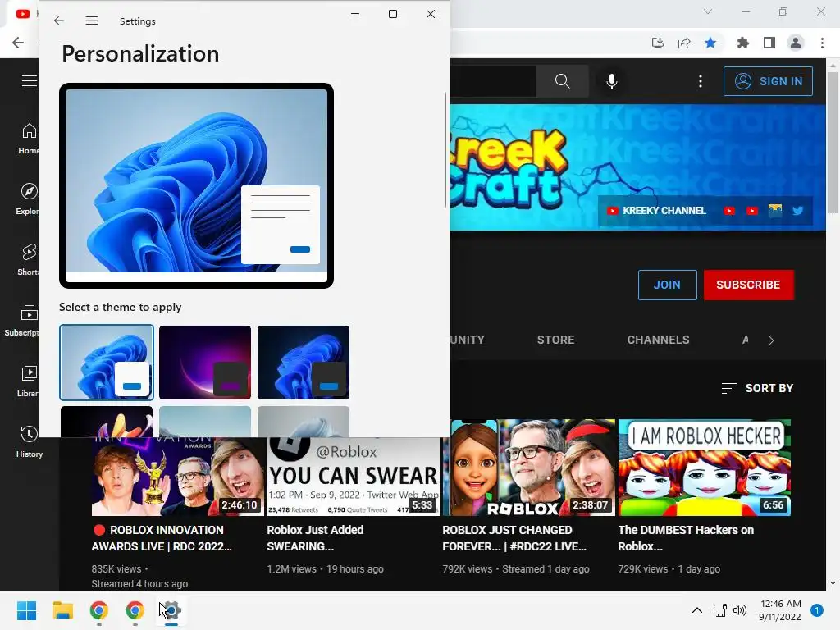Open YouTube Explore in sidebar
Screen dimensions: 840x630
coord(28,199)
